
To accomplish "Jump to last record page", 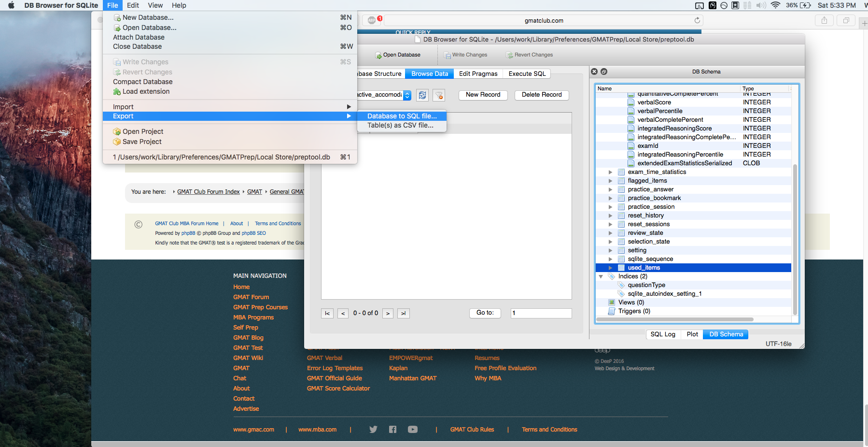I will tap(404, 313).
